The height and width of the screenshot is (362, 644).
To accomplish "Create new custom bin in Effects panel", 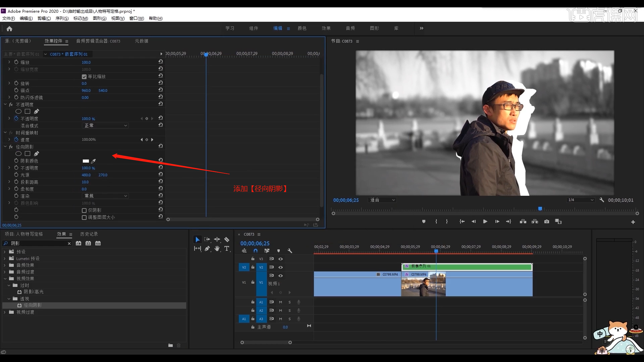I will (170, 345).
